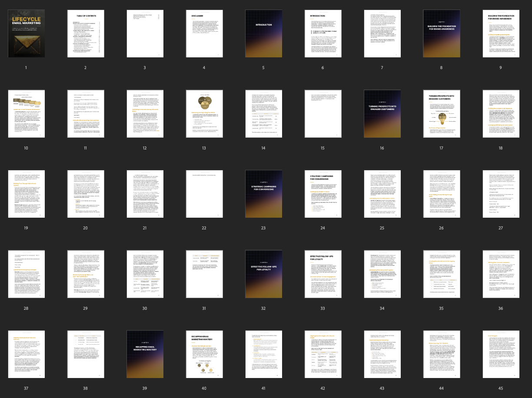Open page 6 Introduction text page
The height and width of the screenshot is (398, 532).
[x=323, y=33]
